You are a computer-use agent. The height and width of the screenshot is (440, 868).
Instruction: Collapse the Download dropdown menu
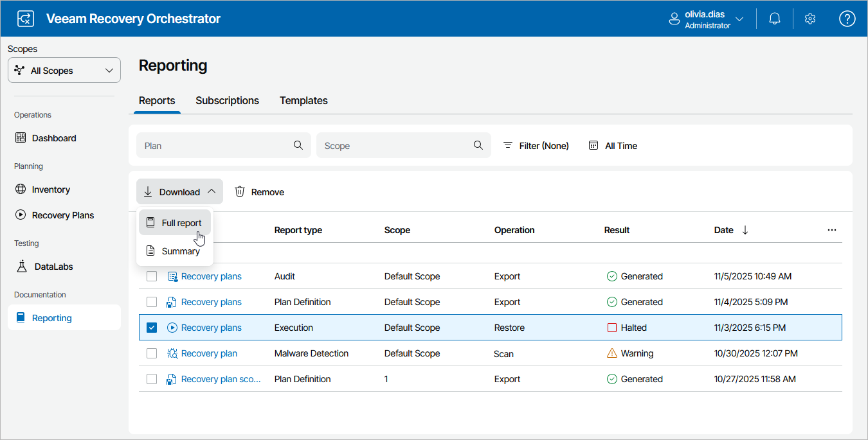[179, 192]
